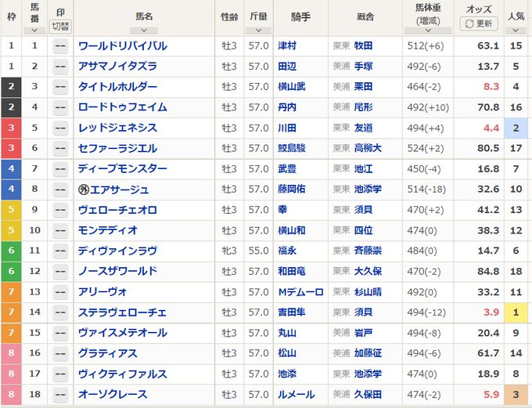Open horse page レッドジェネシス

pyautogui.click(x=117, y=128)
